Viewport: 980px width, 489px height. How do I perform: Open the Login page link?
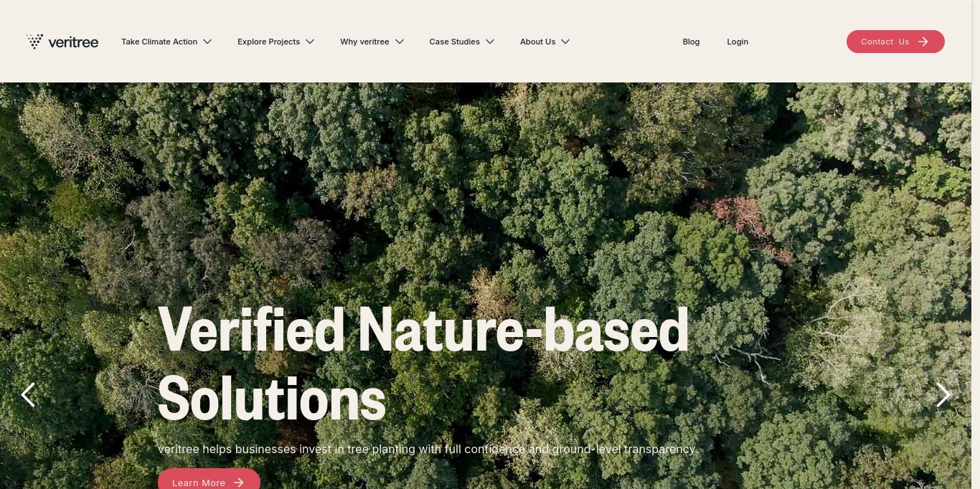pyautogui.click(x=738, y=42)
